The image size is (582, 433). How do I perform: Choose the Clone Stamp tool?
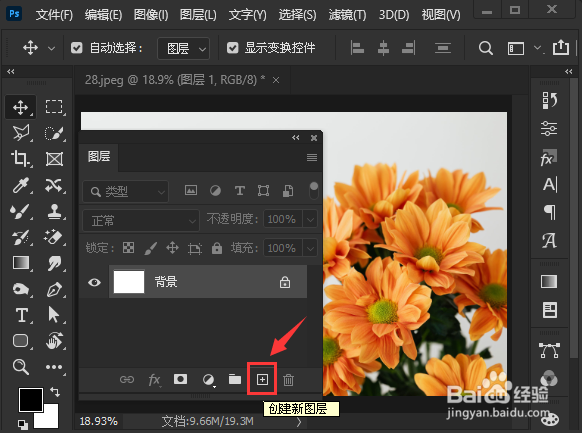coord(54,211)
